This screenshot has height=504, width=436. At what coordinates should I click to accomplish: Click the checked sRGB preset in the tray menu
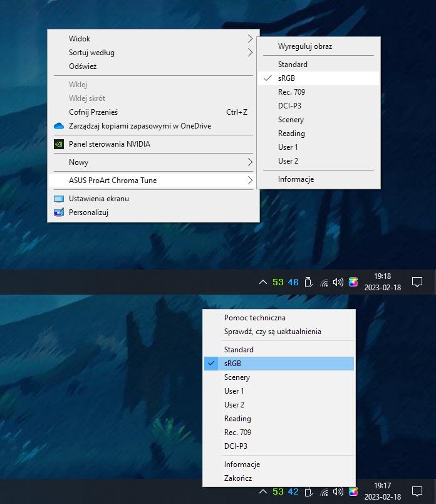pos(279,364)
